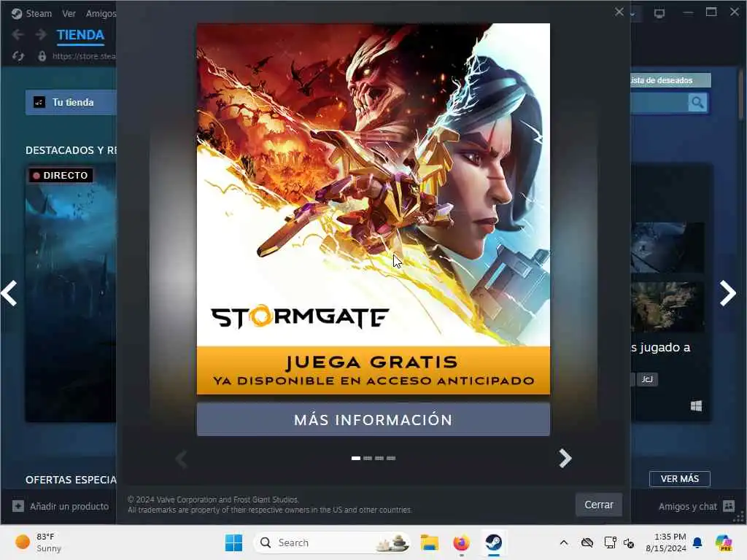Open the Copilot icon in the taskbar

[724, 542]
